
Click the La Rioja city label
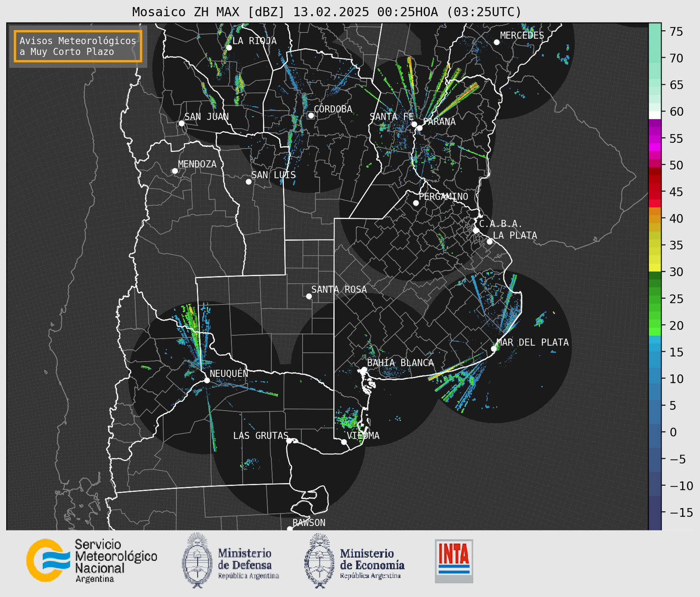coord(254,41)
